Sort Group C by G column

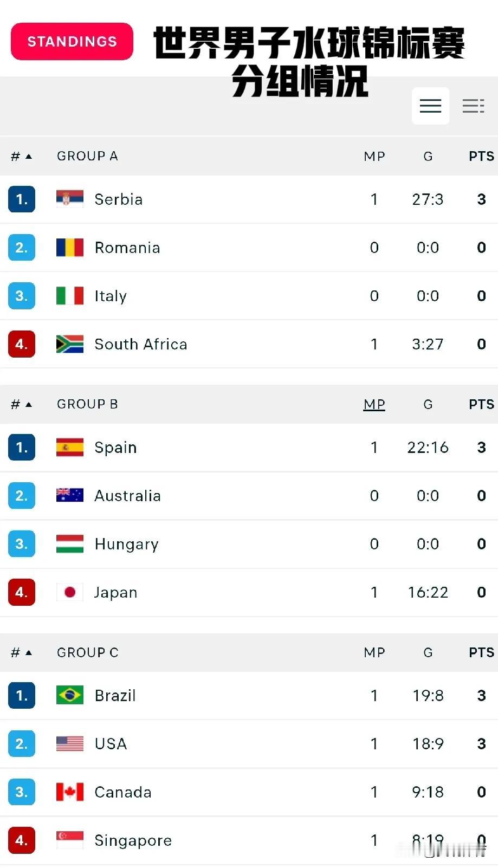(x=428, y=652)
